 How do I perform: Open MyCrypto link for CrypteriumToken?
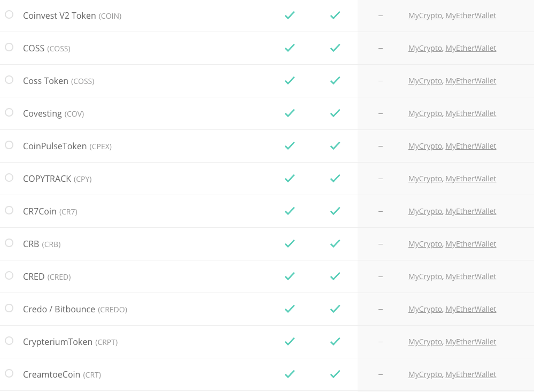pyautogui.click(x=425, y=342)
